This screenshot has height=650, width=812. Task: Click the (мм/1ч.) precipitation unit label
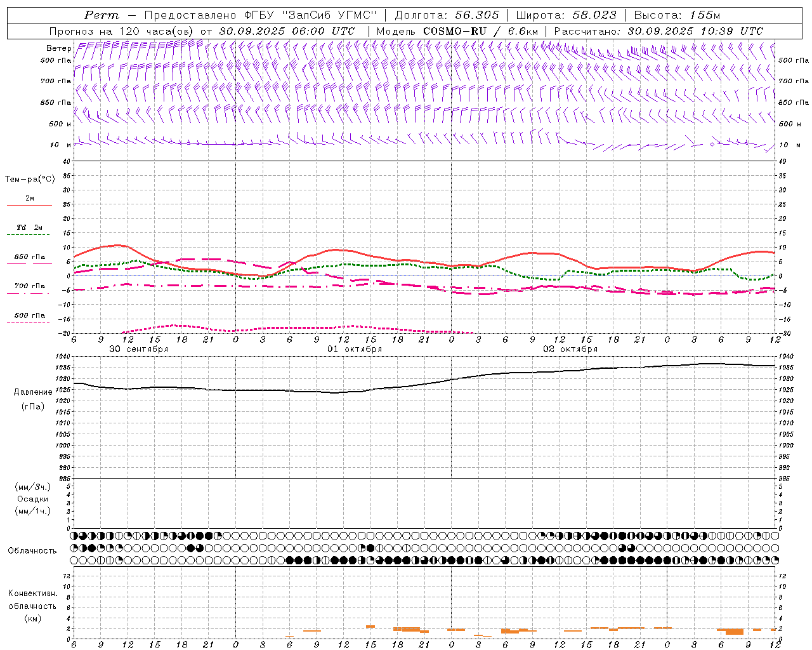[x=33, y=511]
